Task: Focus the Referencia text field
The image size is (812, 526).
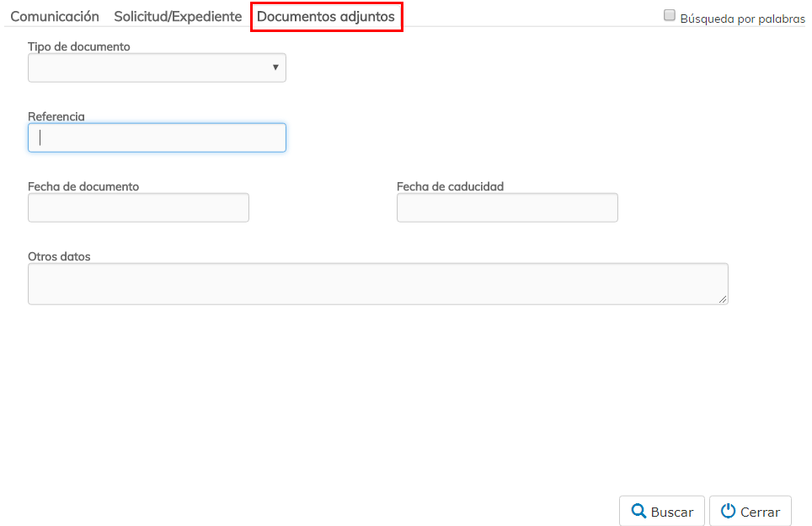Action: tap(157, 137)
